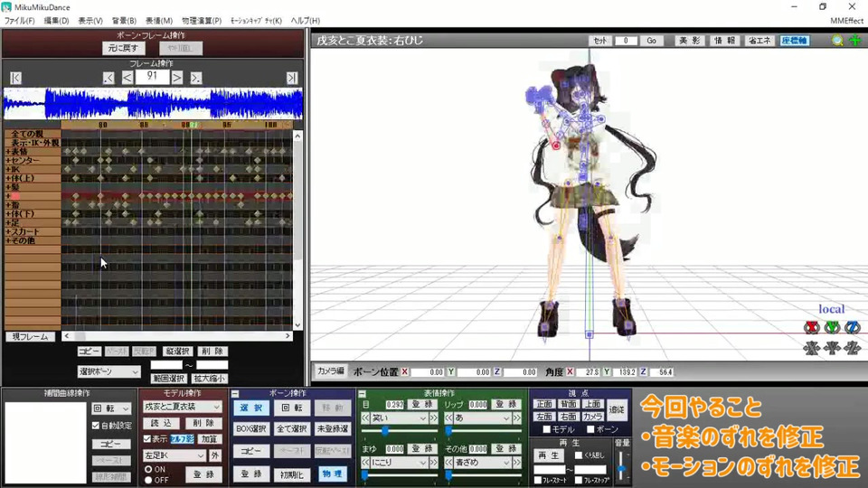Jump to the first frame
This screenshot has width=868, height=488.
click(x=15, y=78)
